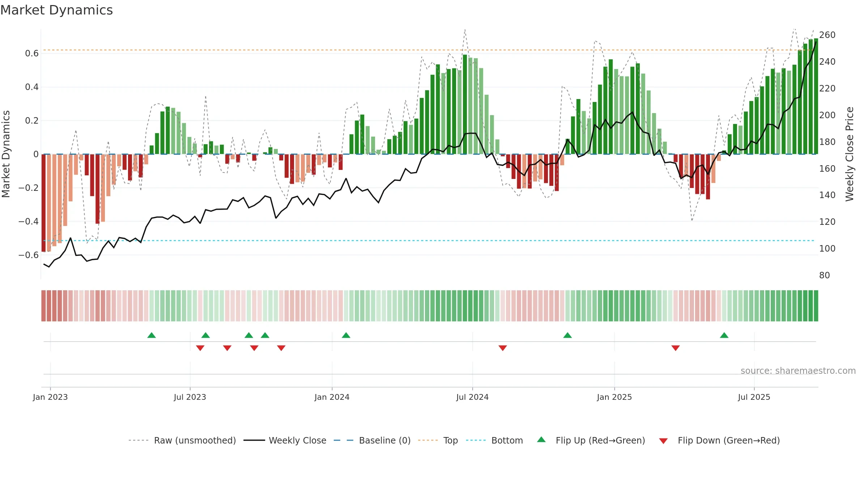868x488 pixels.
Task: Click the green triangle icon in legend
Action: coord(541,440)
